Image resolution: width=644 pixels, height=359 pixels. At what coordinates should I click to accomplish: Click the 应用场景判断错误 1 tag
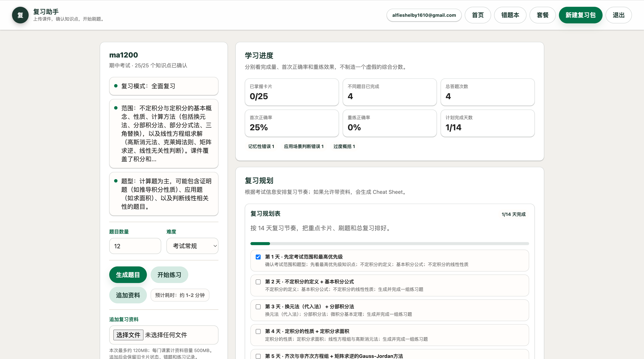(304, 147)
